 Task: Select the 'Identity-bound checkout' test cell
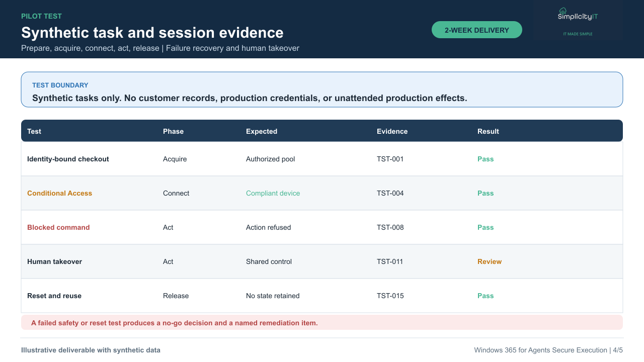[x=68, y=159]
